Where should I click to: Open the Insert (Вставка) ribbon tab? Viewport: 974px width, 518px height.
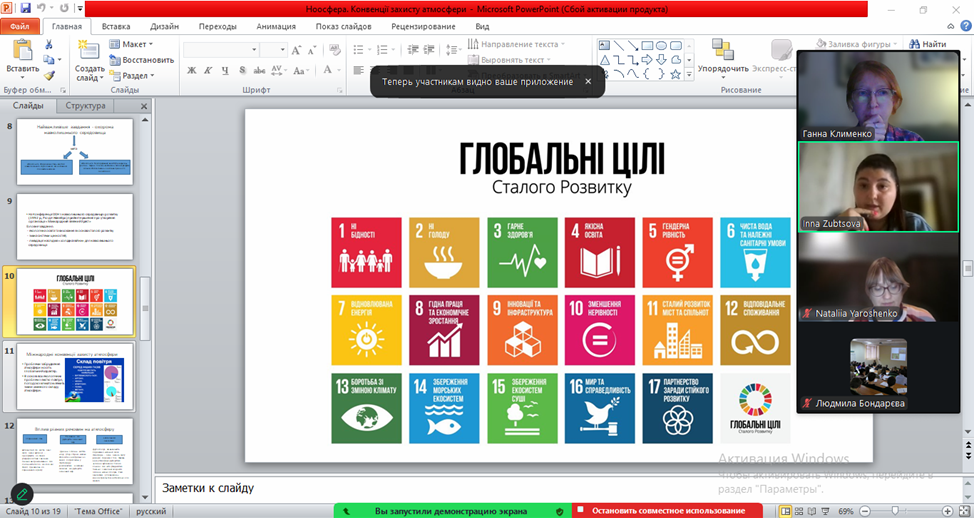pyautogui.click(x=116, y=27)
